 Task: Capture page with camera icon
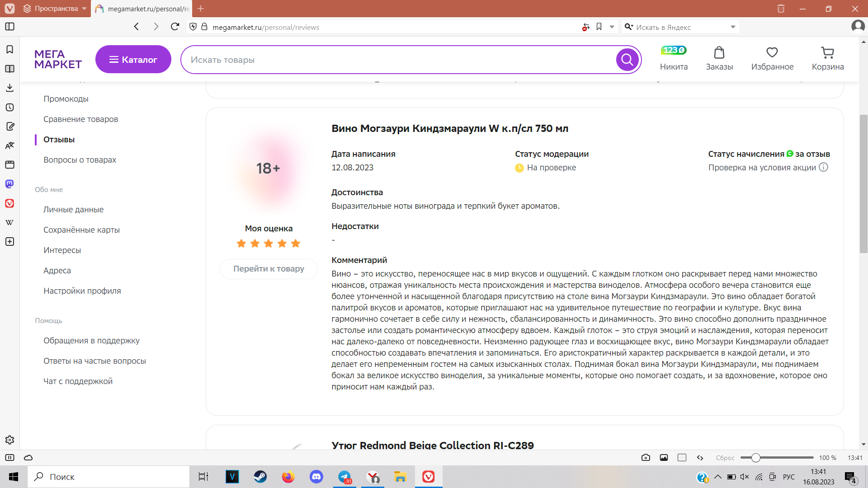[x=646, y=458]
